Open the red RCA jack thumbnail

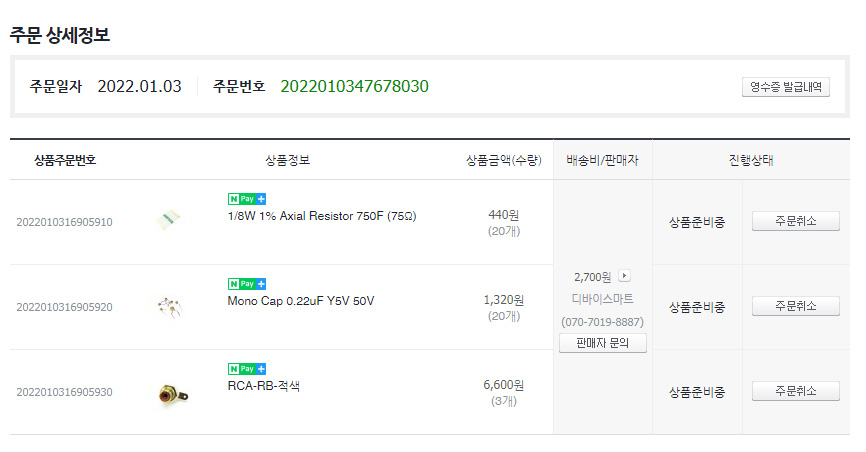(171, 393)
